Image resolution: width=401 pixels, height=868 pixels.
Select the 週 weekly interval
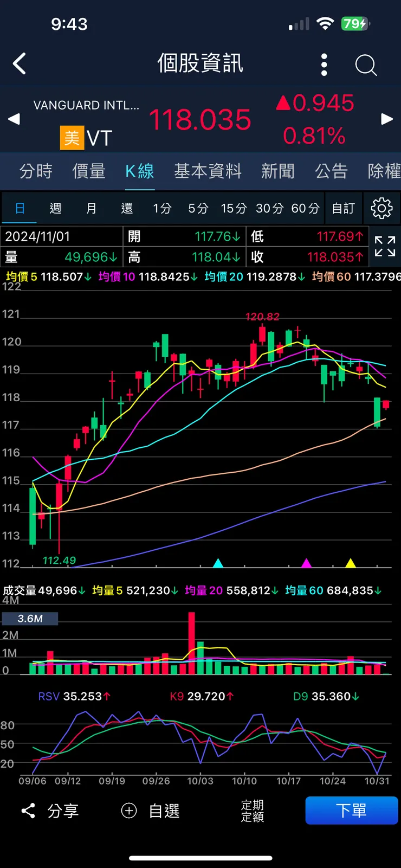tap(55, 208)
